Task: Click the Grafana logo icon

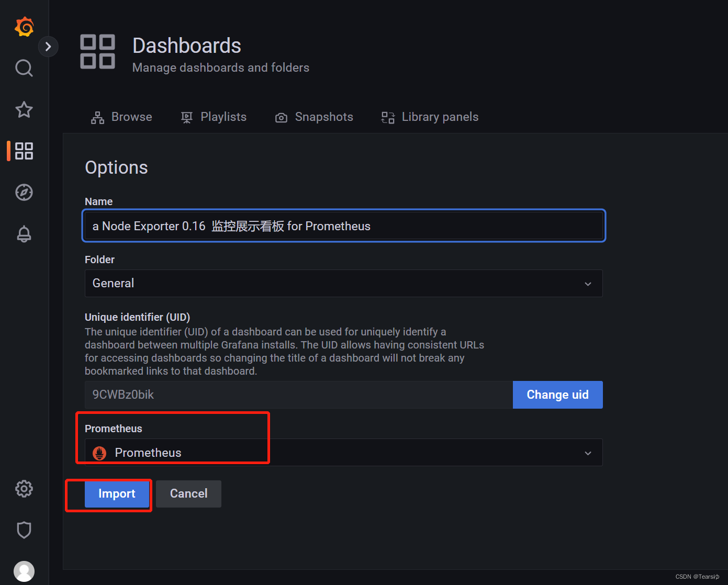Action: pos(24,27)
